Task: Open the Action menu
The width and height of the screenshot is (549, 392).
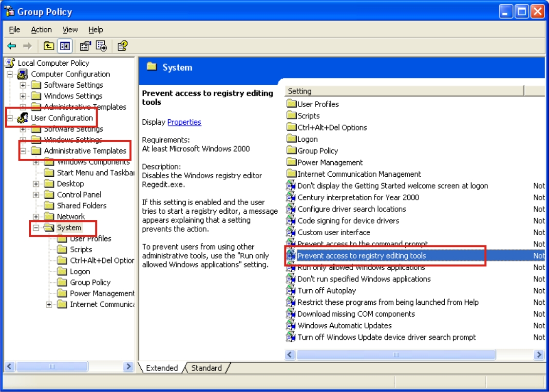Action: 41,30
